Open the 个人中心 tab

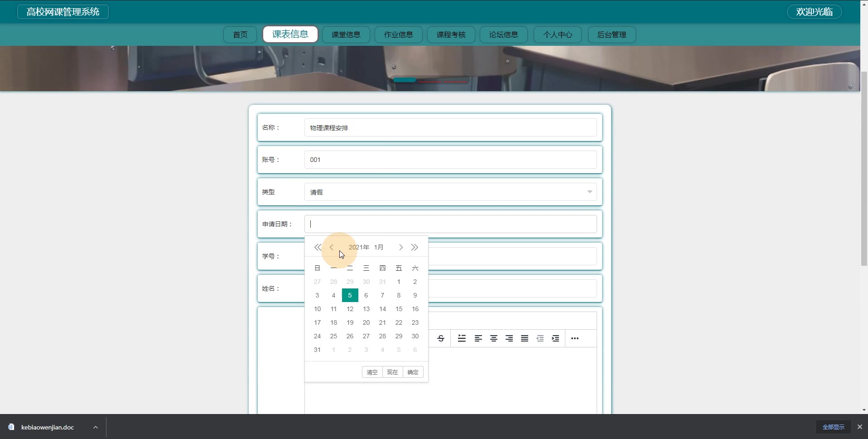tap(558, 34)
